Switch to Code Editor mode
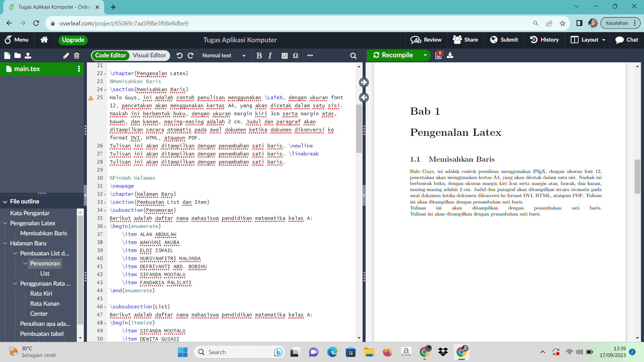 (110, 55)
